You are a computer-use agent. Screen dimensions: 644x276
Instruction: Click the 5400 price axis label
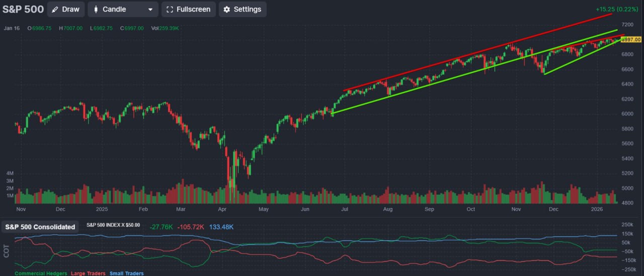(628, 159)
